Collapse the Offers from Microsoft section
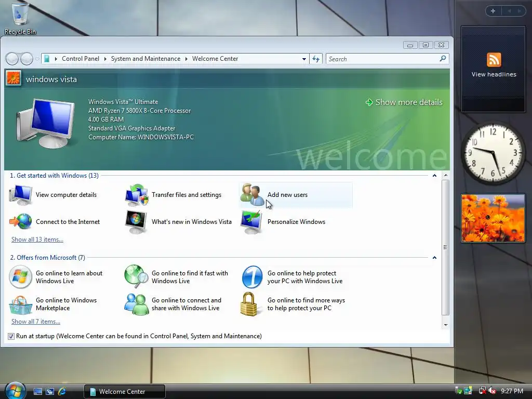Screen dimensions: 532x399 434,258
